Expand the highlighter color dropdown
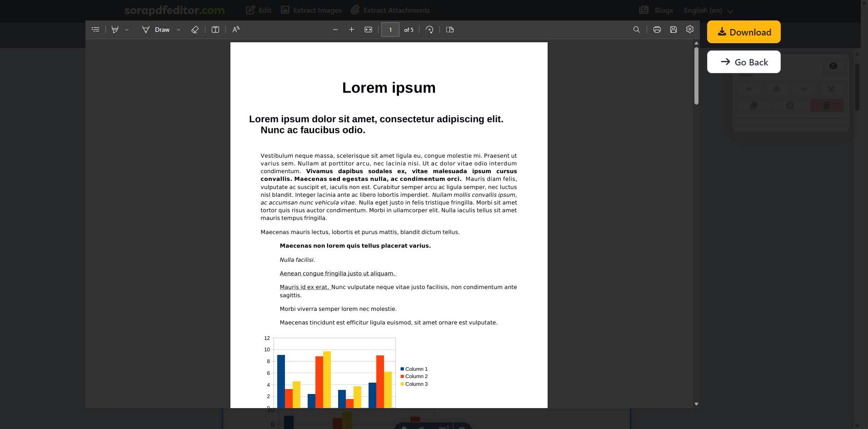Image resolution: width=868 pixels, height=429 pixels. pyautogui.click(x=126, y=30)
